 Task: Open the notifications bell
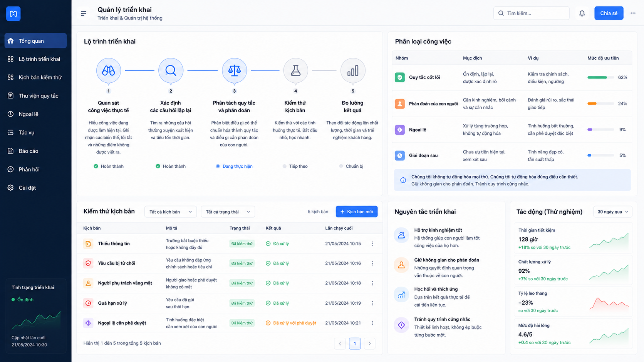click(582, 13)
